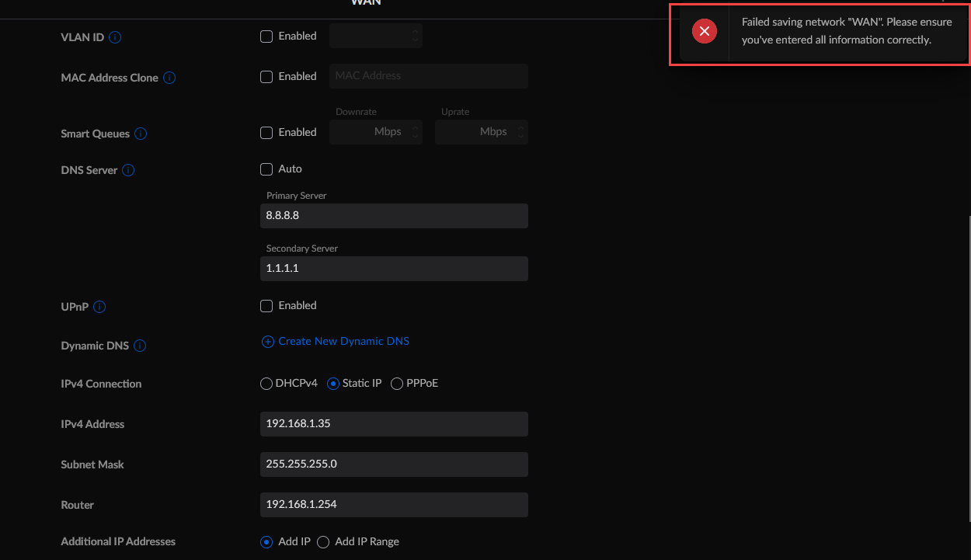The width and height of the screenshot is (971, 560).
Task: Select the PPPoE connection option
Action: click(397, 384)
